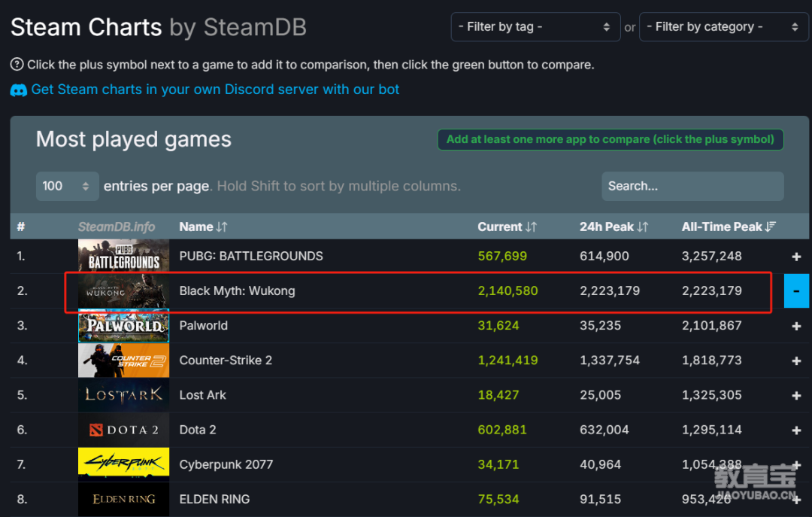Viewport: 812px width, 517px height.
Task: Open the Dota 2 game link
Action: click(x=198, y=430)
